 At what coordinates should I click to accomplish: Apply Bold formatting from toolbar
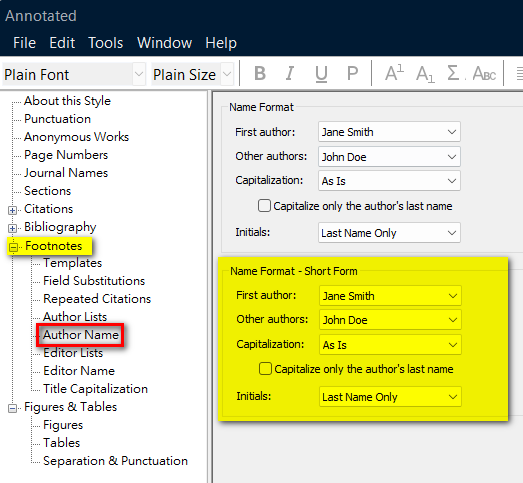click(260, 73)
